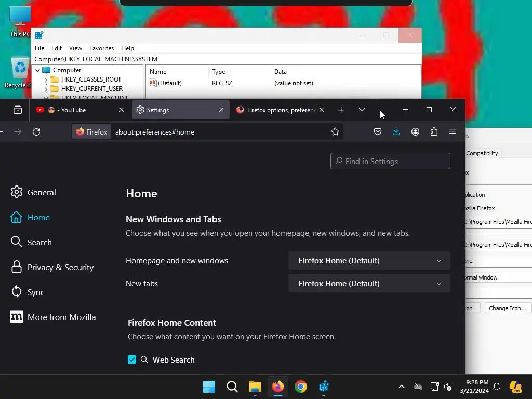The image size is (532, 399).
Task: Open More from Mozilla section
Action: (x=53, y=317)
